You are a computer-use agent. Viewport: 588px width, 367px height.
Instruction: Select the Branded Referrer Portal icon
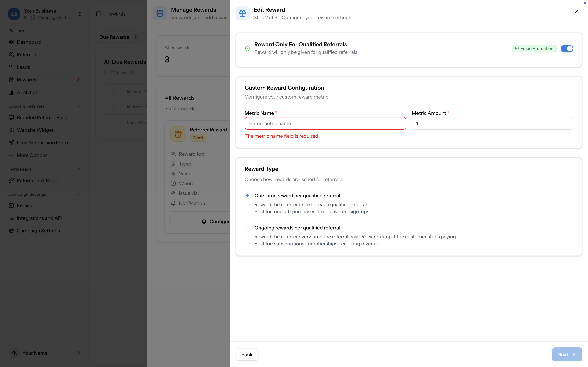[11, 117]
